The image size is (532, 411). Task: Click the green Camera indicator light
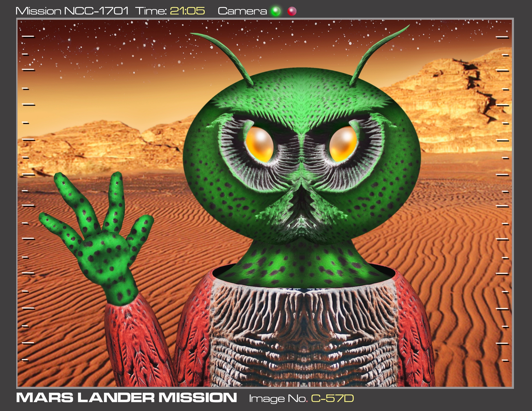tap(276, 11)
